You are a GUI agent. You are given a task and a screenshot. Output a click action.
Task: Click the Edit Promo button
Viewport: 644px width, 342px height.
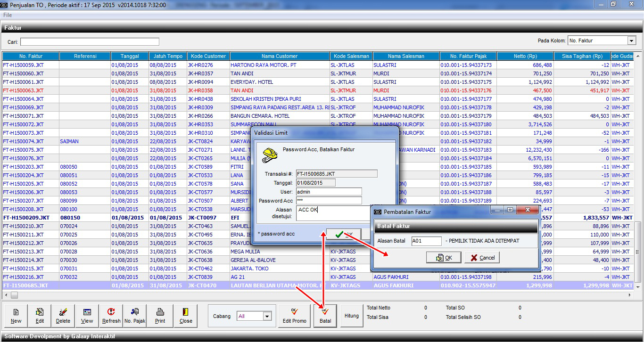(x=294, y=316)
